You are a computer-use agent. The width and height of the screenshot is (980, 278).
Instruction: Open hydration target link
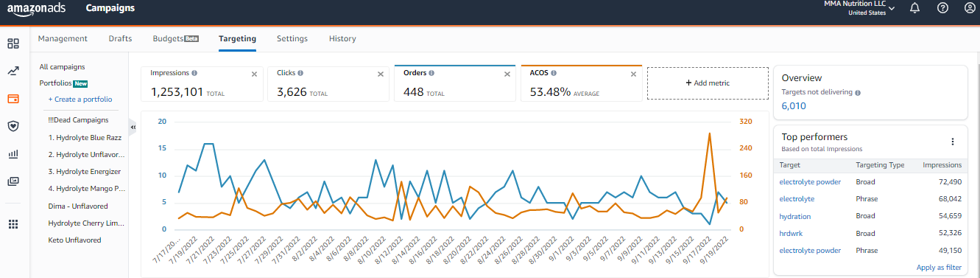[795, 216]
